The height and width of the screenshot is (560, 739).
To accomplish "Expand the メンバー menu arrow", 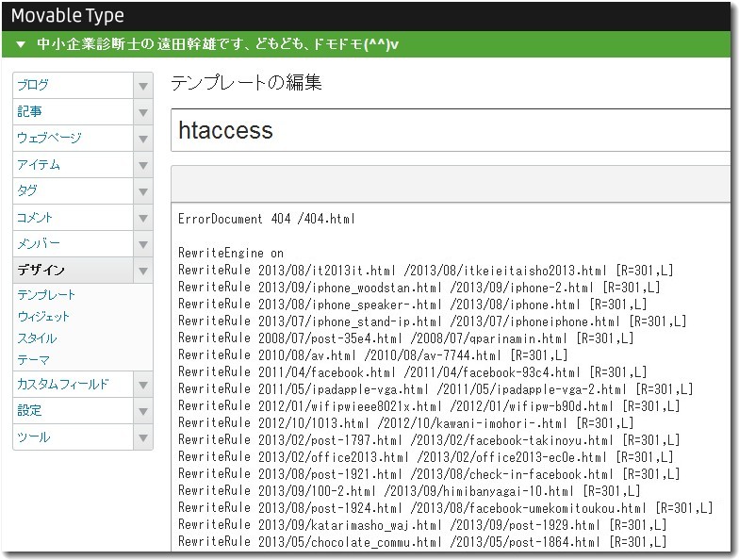I will click(x=143, y=244).
